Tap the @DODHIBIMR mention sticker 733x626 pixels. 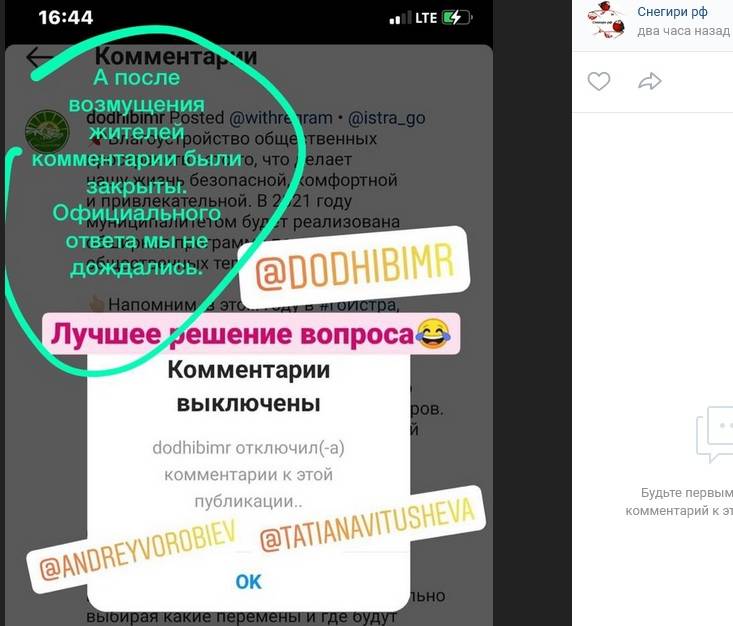[x=354, y=266]
